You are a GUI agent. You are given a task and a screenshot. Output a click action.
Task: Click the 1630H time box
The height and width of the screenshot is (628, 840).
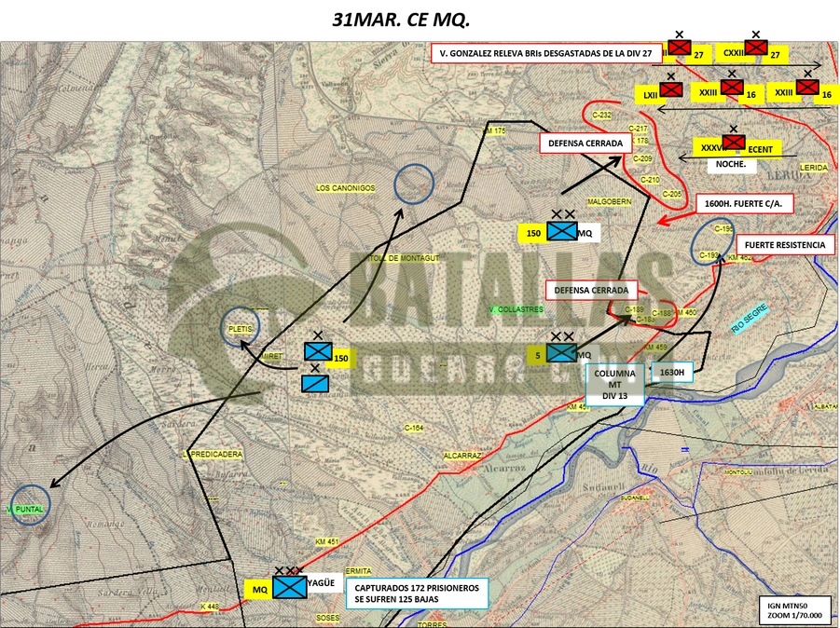(672, 372)
